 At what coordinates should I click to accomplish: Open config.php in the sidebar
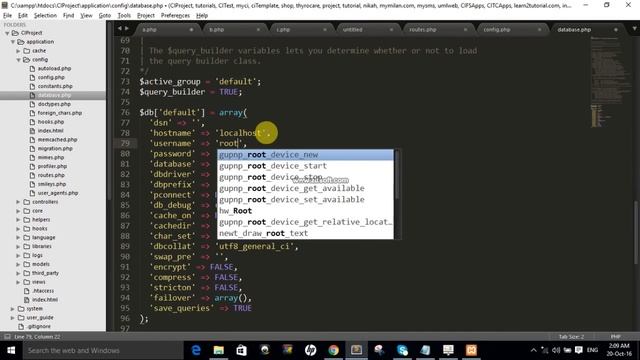[x=51, y=78]
